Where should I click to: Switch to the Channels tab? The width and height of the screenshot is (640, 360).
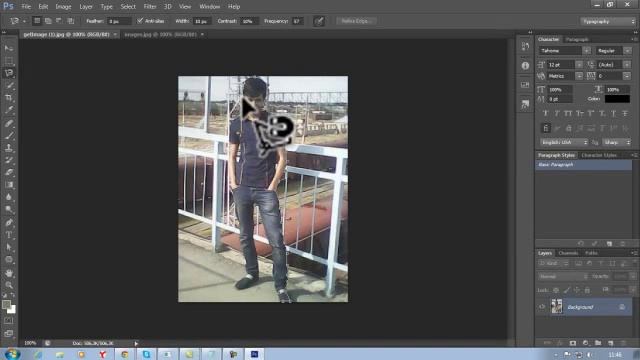(x=568, y=253)
